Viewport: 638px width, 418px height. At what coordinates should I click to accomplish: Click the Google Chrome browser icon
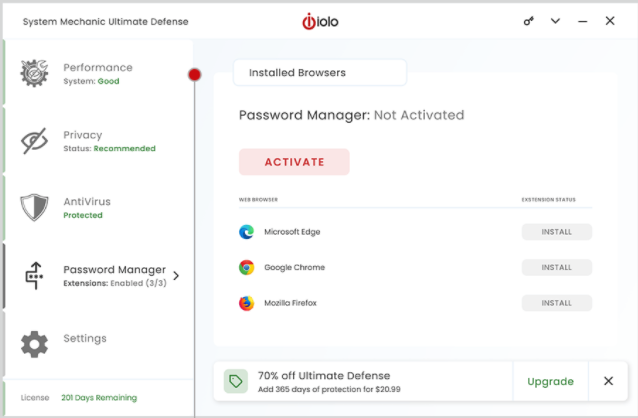coord(246,267)
